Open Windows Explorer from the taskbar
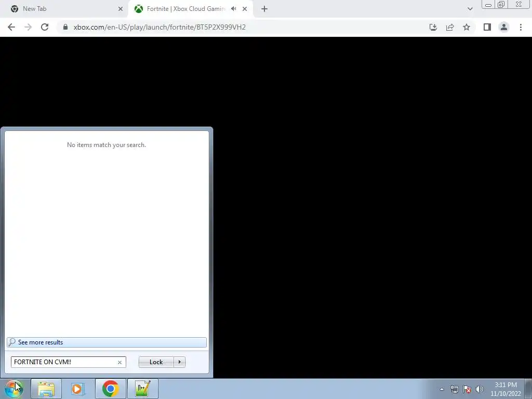Viewport: 532px width, 399px height. (x=46, y=389)
